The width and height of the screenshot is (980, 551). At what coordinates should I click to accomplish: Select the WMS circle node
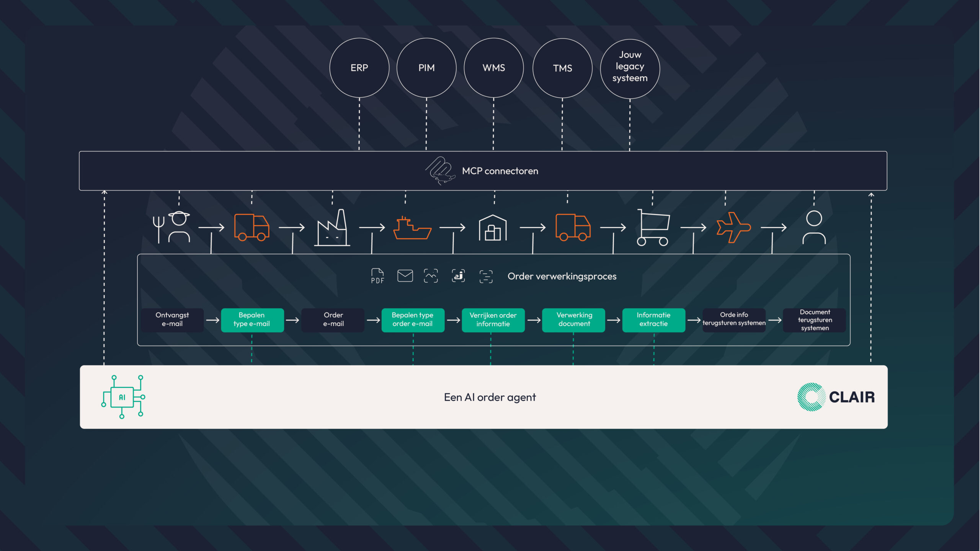[x=493, y=68]
